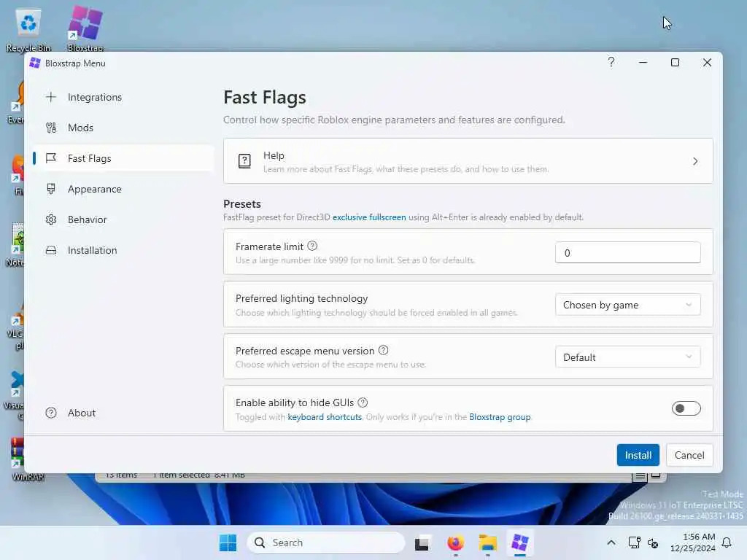747x560 pixels.
Task: Open the Behavior section
Action: (x=124, y=219)
